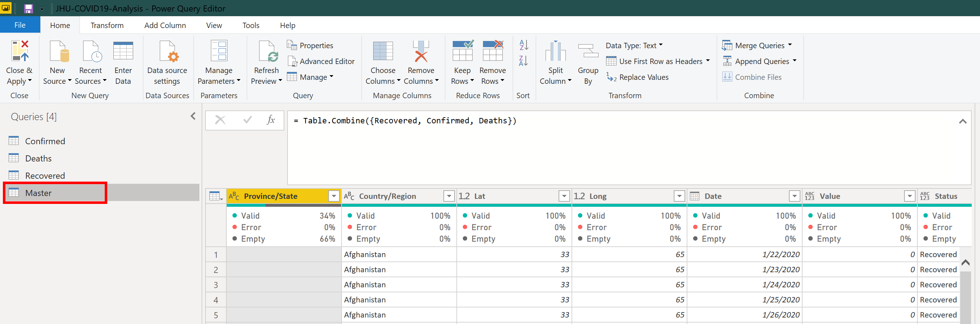Open the Quick Access Toolbar dropdown arrow
This screenshot has height=324, width=980.
[x=42, y=9]
